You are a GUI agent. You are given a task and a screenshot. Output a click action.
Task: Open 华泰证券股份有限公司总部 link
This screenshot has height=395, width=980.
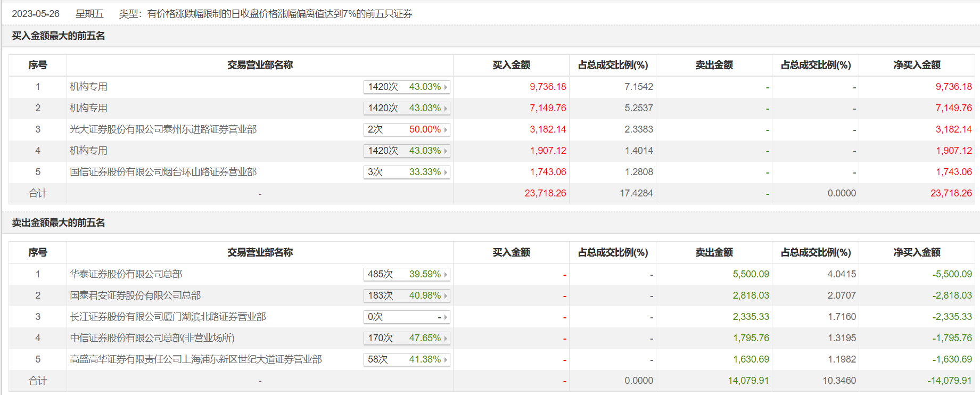[126, 274]
